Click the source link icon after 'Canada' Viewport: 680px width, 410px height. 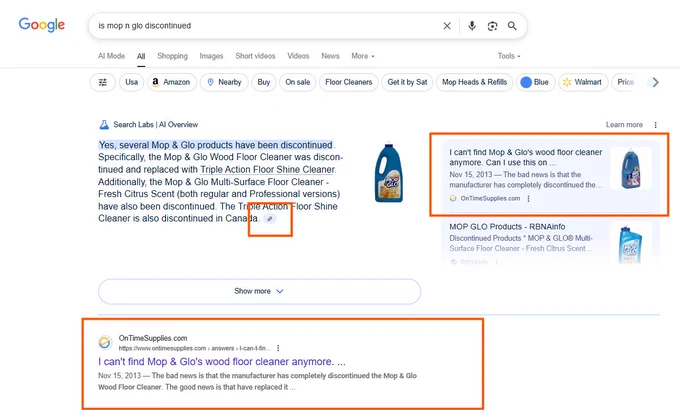click(270, 219)
